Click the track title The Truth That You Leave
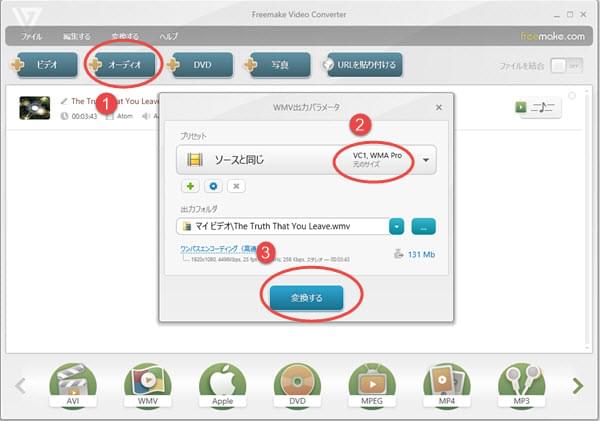Viewport: 600px width, 421px height. pos(115,101)
